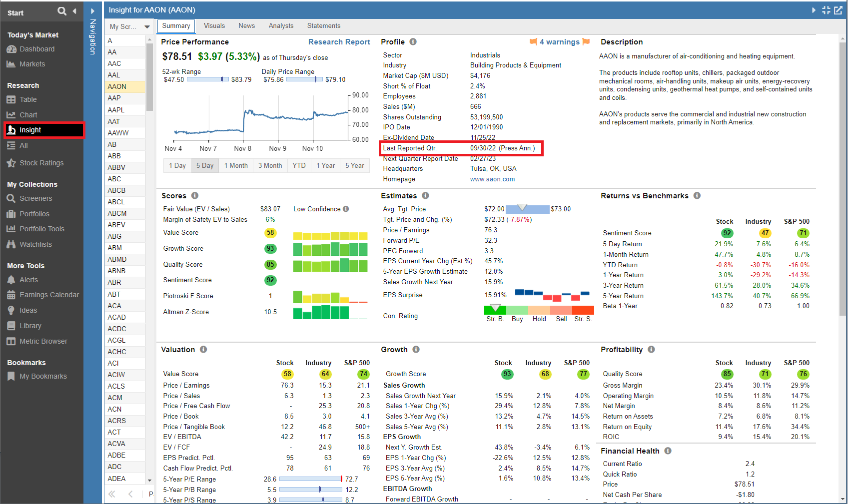Select 1 Day chart period
This screenshot has width=848, height=504.
click(177, 166)
